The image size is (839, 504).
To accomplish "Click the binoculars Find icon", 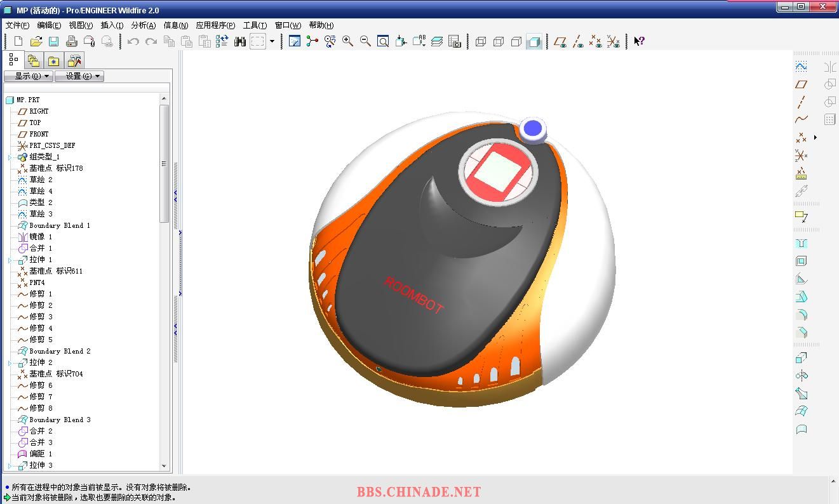I will tap(240, 41).
